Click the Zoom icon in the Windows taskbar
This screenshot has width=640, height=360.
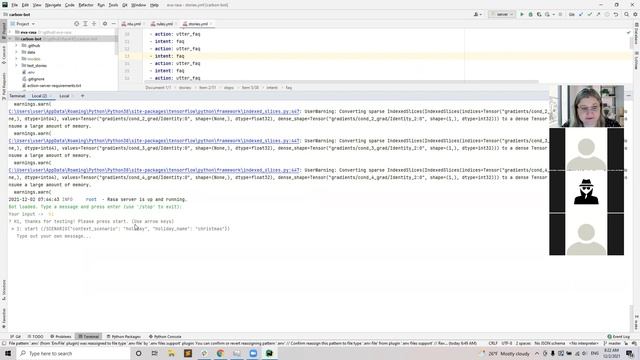coord(253,353)
